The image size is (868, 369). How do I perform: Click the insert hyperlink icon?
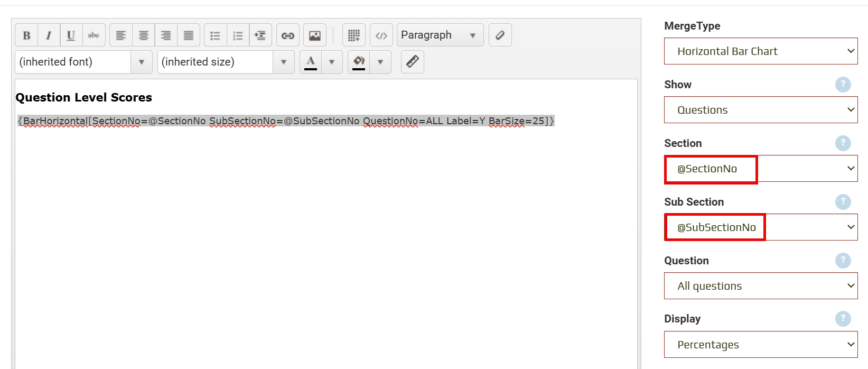(x=288, y=35)
